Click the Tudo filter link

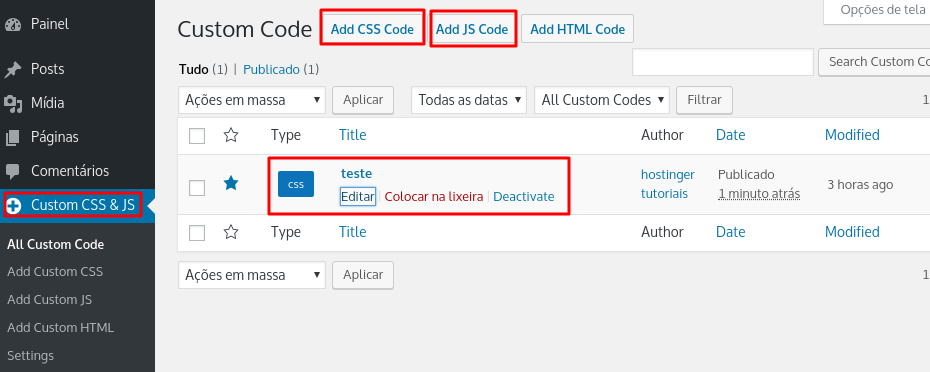[x=193, y=69]
